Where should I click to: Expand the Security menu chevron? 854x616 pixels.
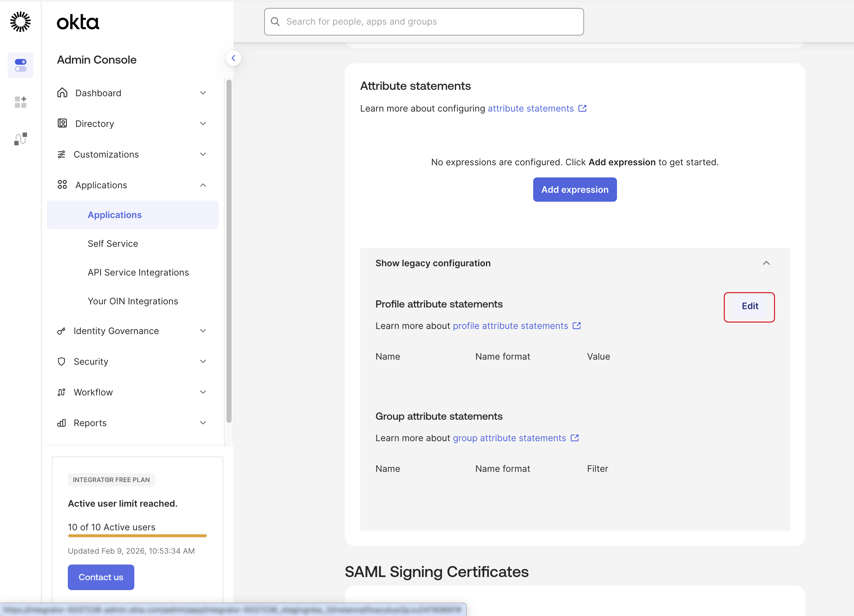click(203, 362)
